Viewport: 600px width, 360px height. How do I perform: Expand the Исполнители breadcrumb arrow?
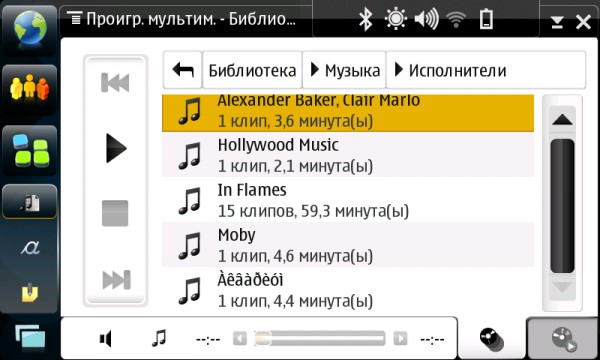point(399,70)
